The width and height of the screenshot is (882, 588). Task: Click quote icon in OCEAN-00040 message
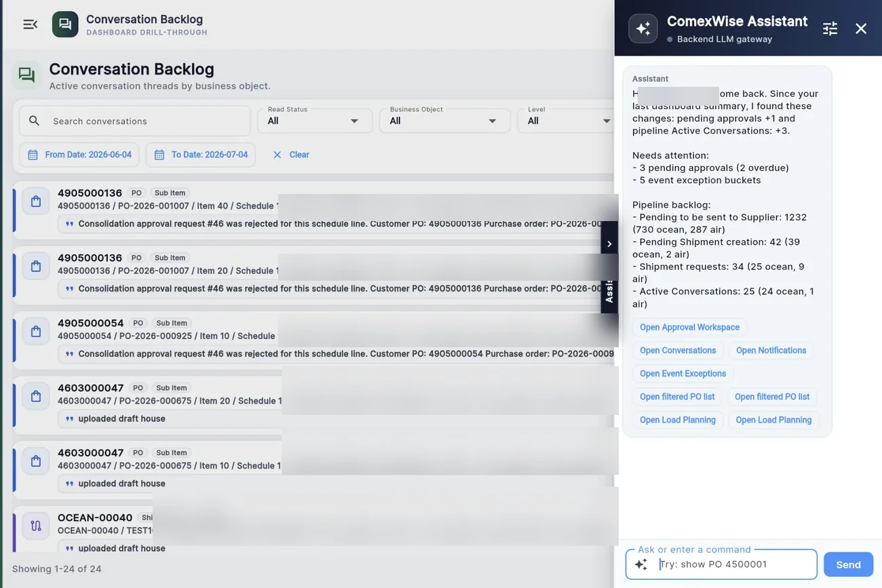pos(69,548)
